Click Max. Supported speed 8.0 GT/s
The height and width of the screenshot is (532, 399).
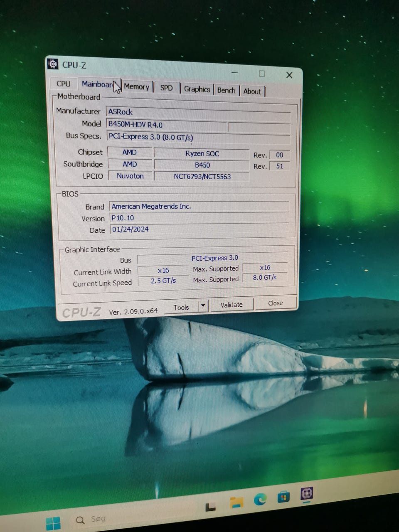click(265, 278)
